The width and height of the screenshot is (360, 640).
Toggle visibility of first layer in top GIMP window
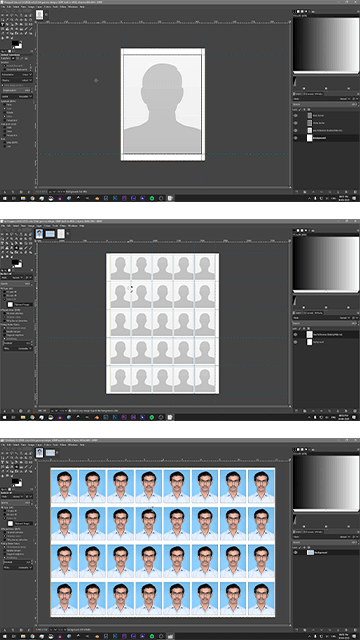(x=296, y=116)
